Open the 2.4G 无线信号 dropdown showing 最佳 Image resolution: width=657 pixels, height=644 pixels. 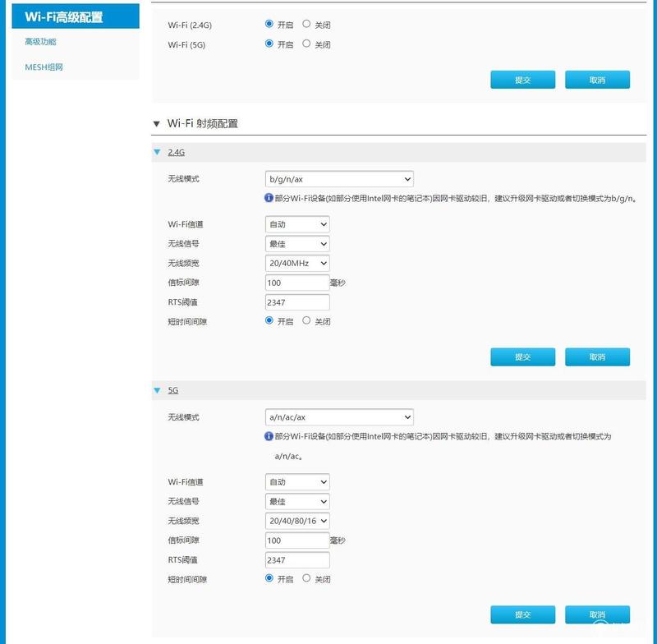[297, 244]
